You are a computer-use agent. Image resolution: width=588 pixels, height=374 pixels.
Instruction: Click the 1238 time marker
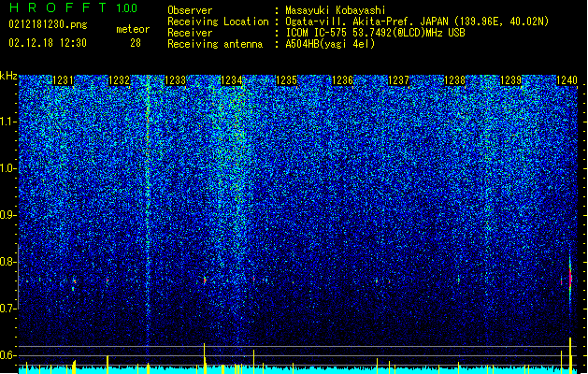454,80
